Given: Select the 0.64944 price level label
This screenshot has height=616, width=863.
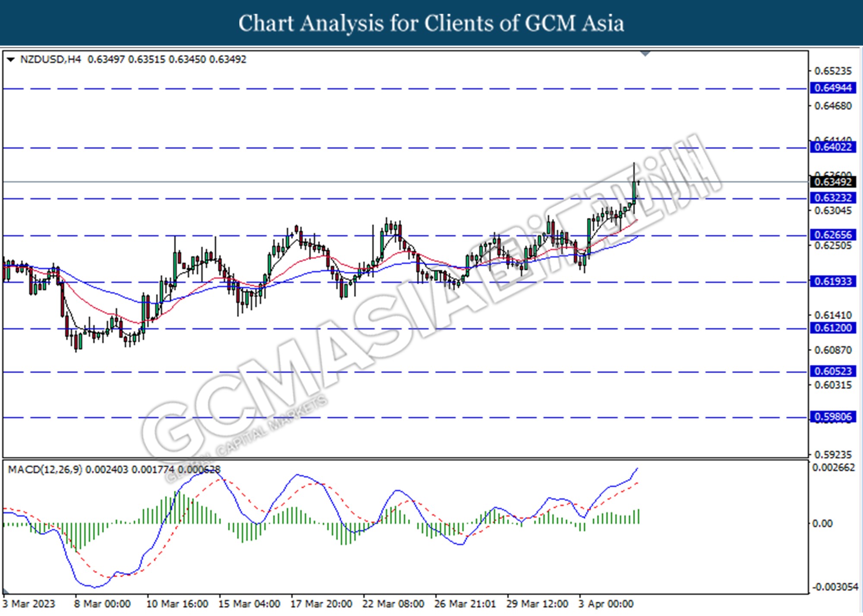Looking at the screenshot, I should point(833,88).
